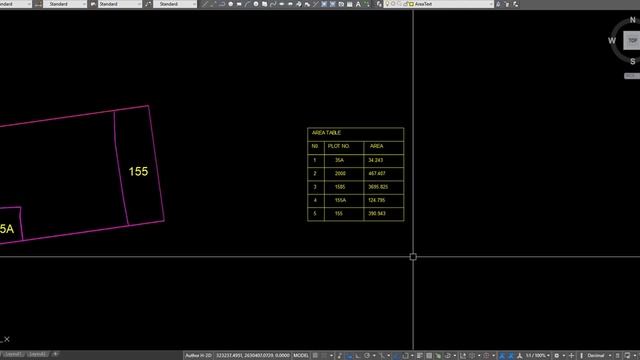Select the Multiline Text 'A' tool

(358, 4)
